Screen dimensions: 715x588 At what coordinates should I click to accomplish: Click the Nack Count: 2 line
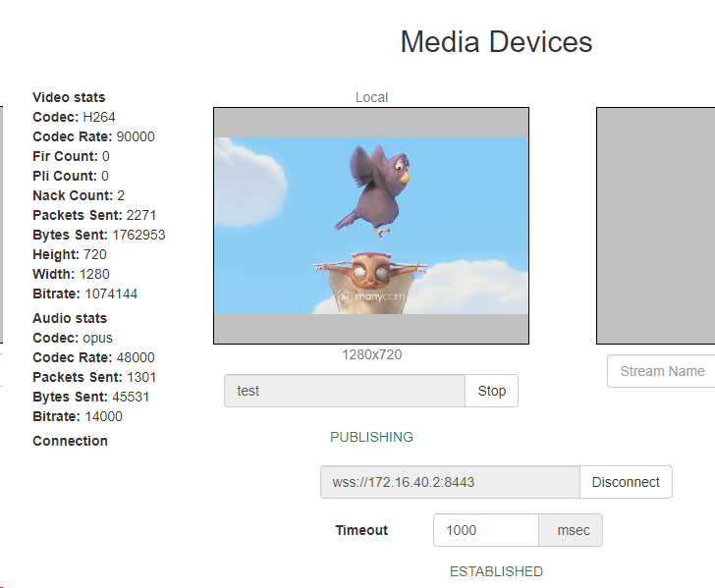click(x=79, y=195)
